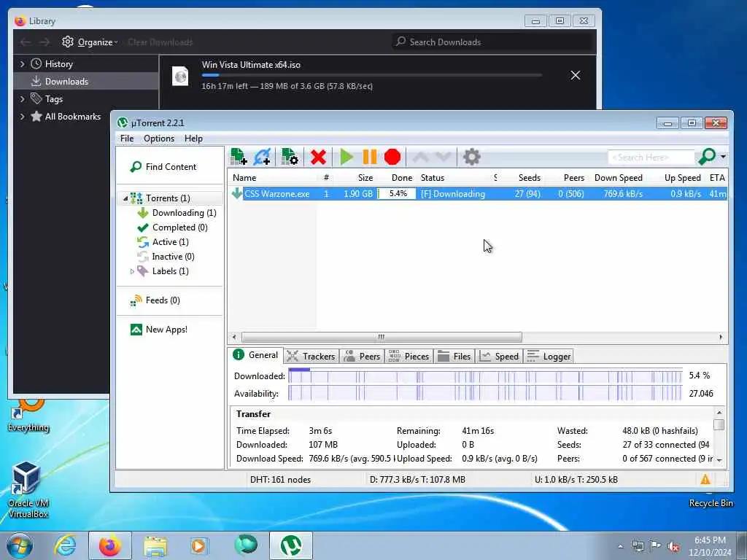Stop the torrent with the red stop icon
This screenshot has width=747, height=560.
392,157
